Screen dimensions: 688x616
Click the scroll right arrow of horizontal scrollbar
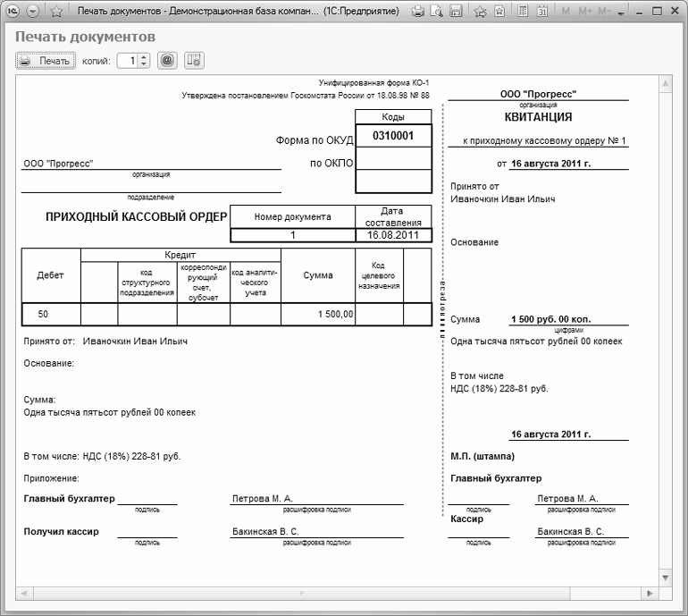[x=650, y=592]
